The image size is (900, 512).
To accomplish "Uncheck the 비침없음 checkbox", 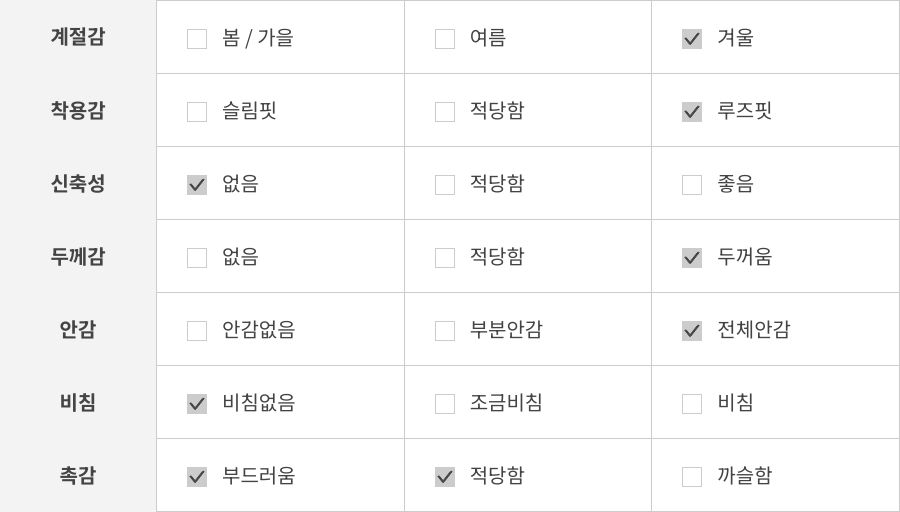I will click(x=197, y=404).
